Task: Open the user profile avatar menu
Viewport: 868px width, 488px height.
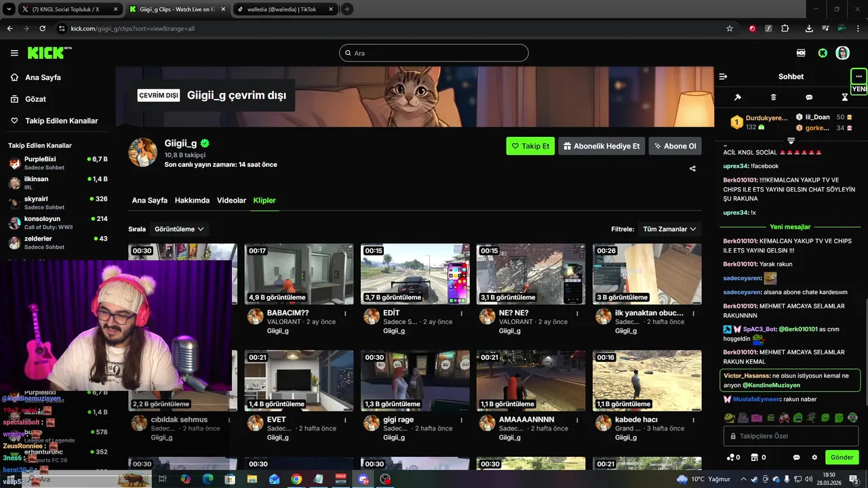Action: (842, 53)
